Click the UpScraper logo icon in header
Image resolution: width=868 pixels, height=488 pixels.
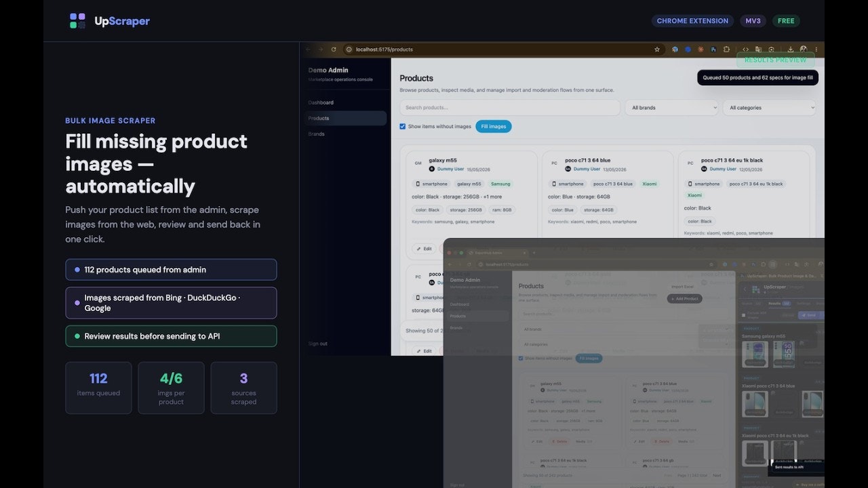coord(77,21)
